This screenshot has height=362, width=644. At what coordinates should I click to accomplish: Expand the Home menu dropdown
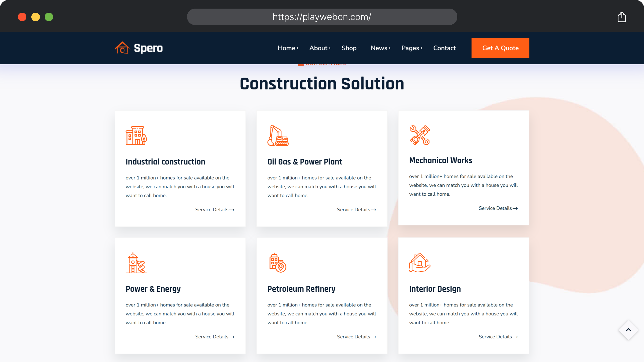[x=288, y=48]
